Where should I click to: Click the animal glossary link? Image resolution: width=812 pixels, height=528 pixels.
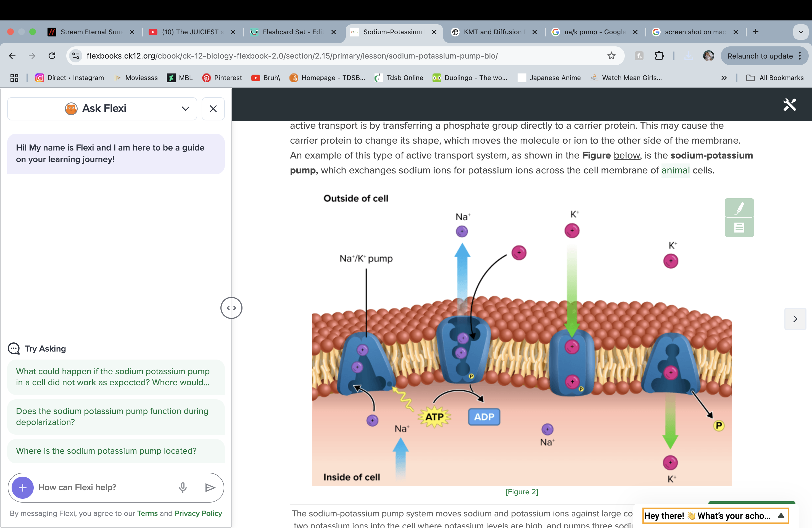coord(676,170)
